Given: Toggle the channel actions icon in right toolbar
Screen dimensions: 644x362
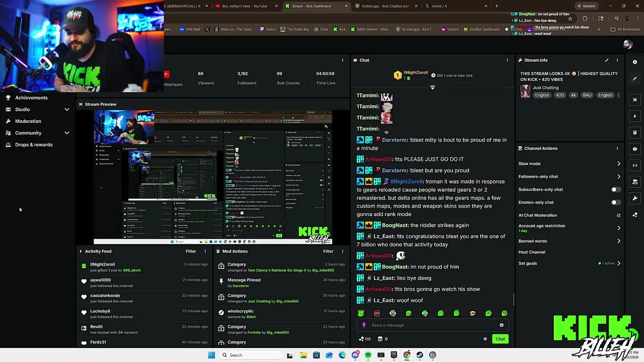Looking at the screenshot, I should point(635,182).
